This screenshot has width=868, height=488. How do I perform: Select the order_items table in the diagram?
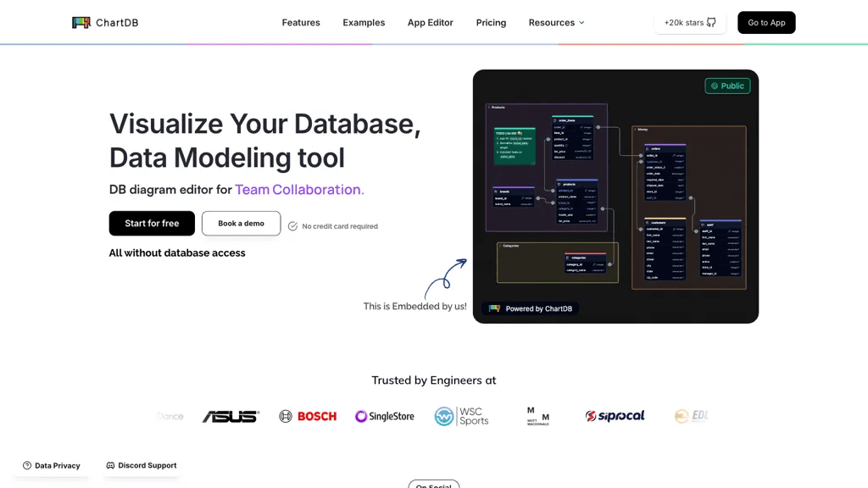(572, 138)
